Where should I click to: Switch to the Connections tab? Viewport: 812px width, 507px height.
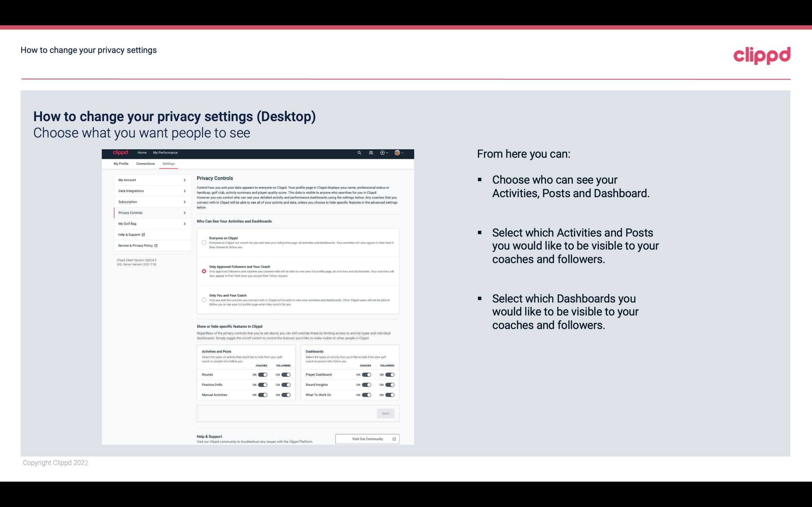pos(146,163)
